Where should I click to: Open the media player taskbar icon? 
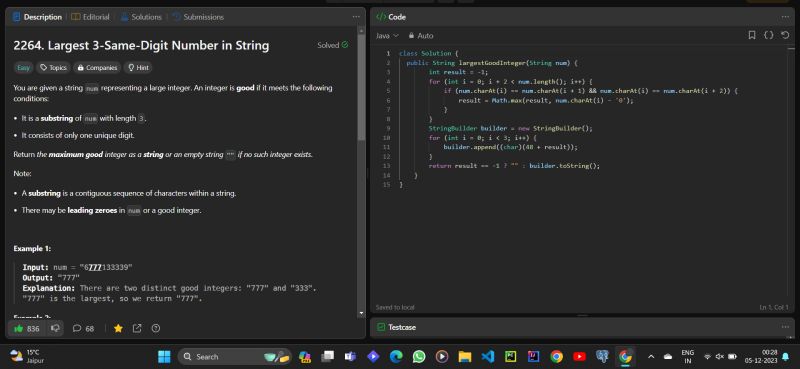point(442,356)
